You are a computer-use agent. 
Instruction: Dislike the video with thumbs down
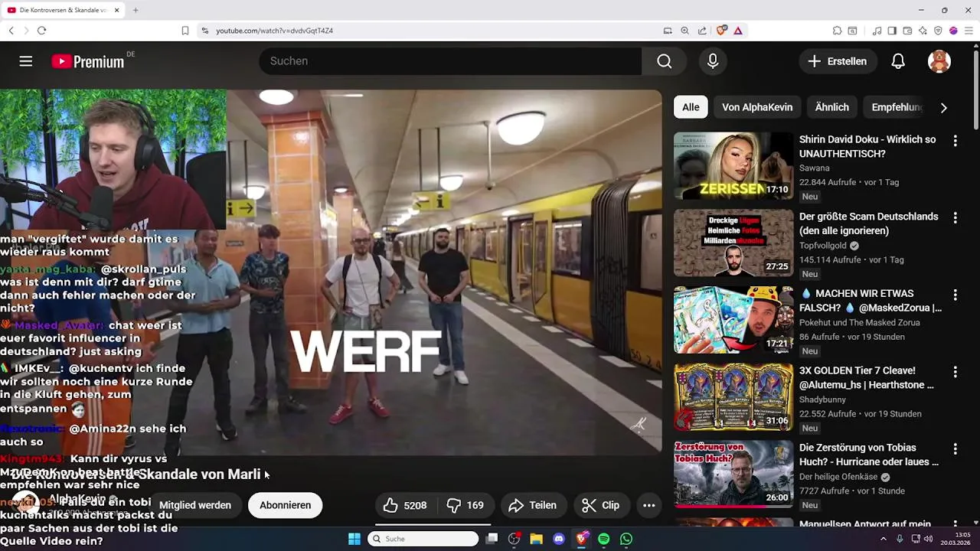tap(465, 505)
